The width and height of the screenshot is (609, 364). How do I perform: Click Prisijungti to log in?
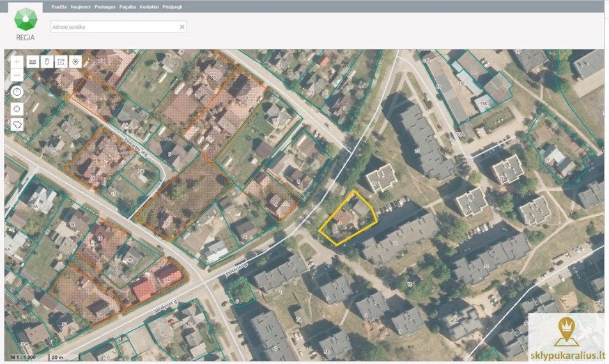point(172,7)
